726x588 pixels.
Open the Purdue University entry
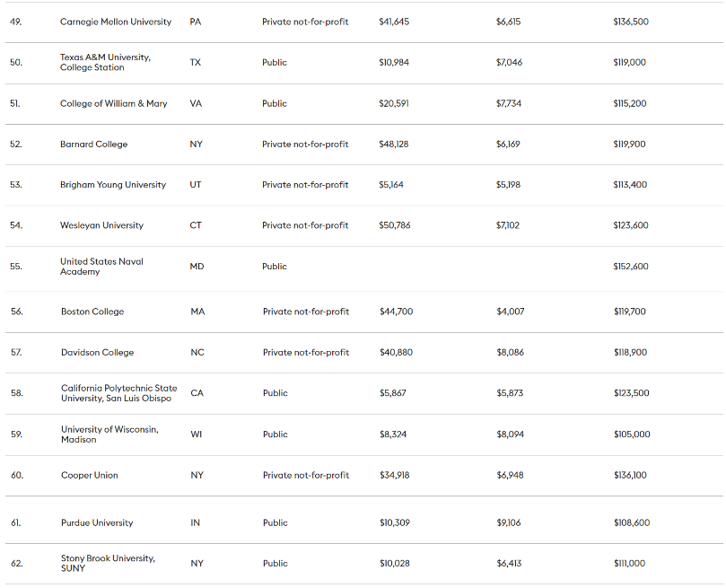click(x=97, y=522)
